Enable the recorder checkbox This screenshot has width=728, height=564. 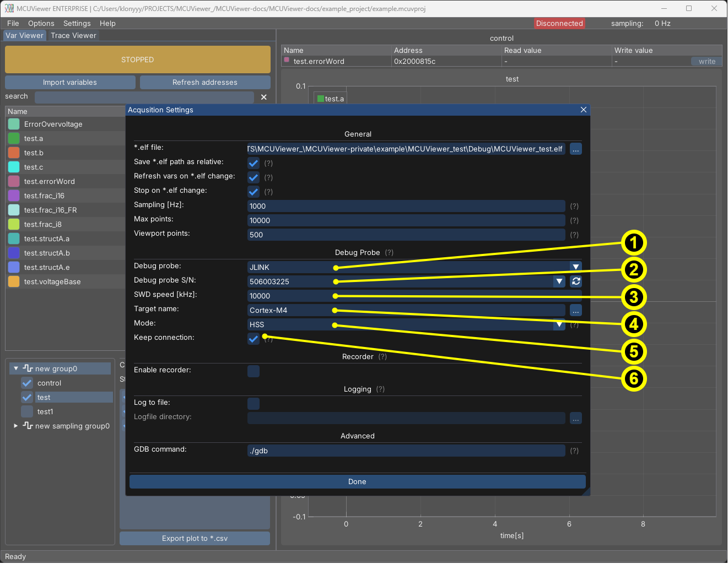[x=254, y=371]
